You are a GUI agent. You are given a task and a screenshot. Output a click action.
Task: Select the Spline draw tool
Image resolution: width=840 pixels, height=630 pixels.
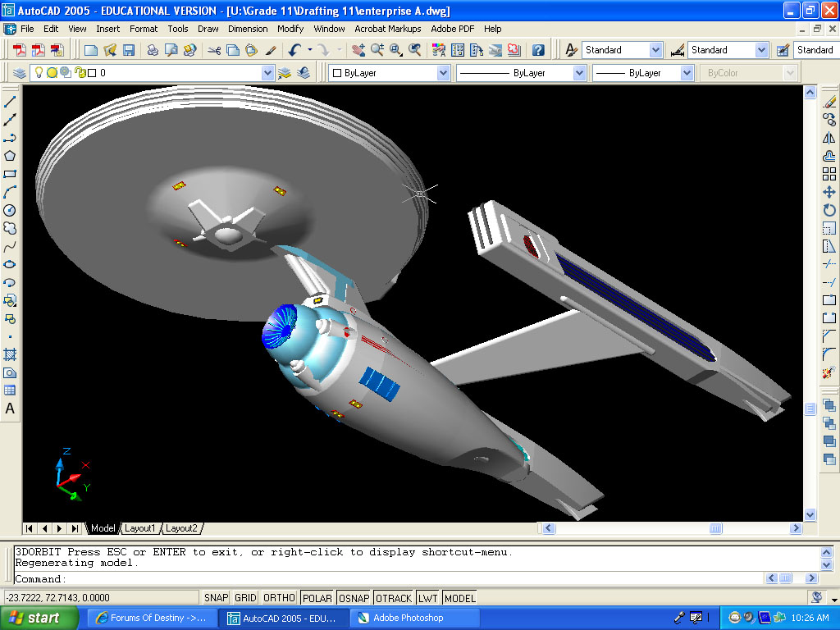tap(10, 246)
